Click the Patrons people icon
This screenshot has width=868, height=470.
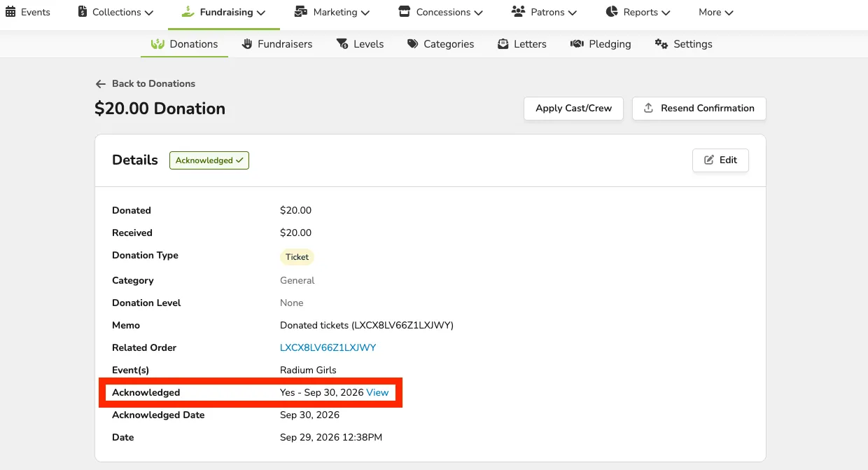pos(518,12)
